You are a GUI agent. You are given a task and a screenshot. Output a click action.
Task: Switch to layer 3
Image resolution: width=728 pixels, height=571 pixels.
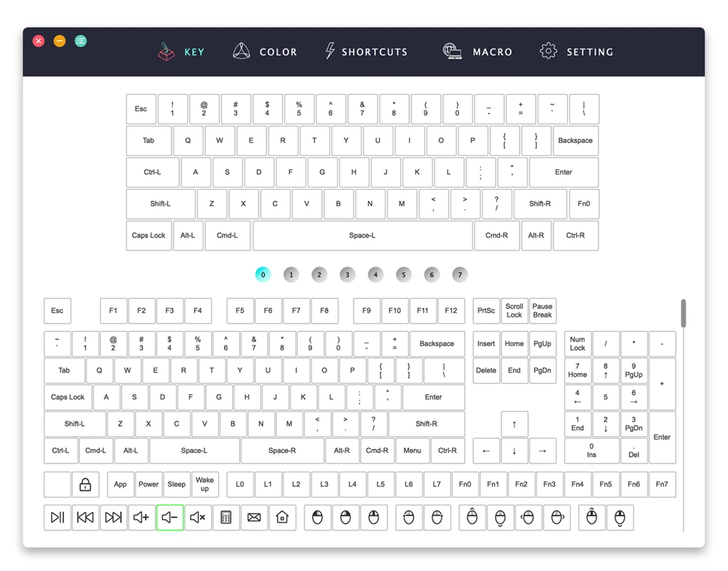(x=347, y=275)
